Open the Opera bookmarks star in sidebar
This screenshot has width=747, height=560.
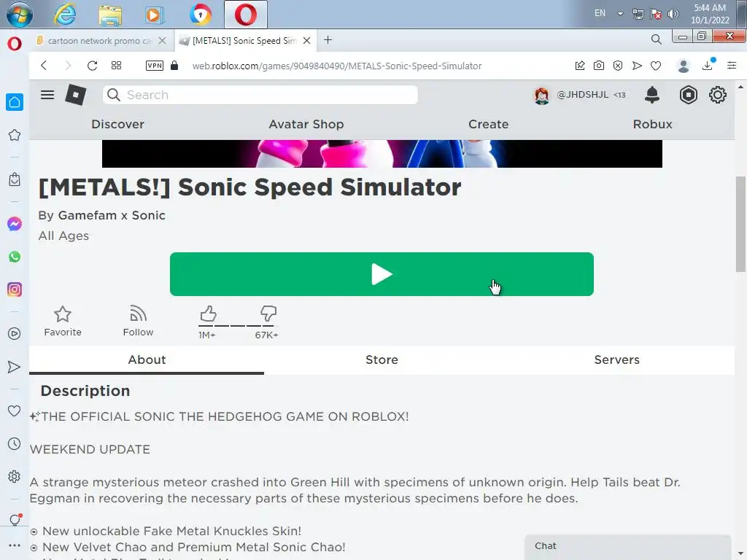pos(15,135)
